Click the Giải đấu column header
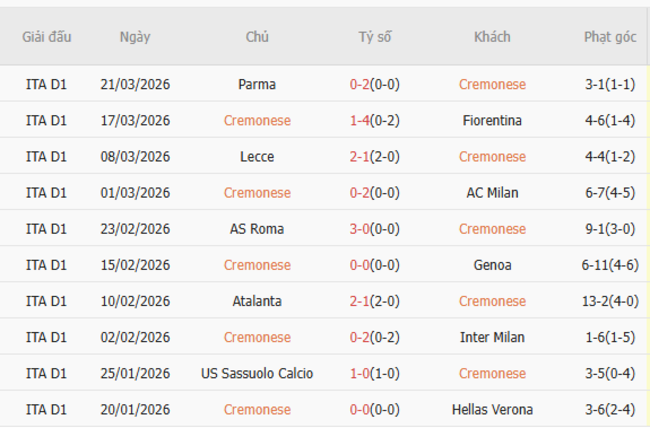The height and width of the screenshot is (428, 650). pos(47,37)
